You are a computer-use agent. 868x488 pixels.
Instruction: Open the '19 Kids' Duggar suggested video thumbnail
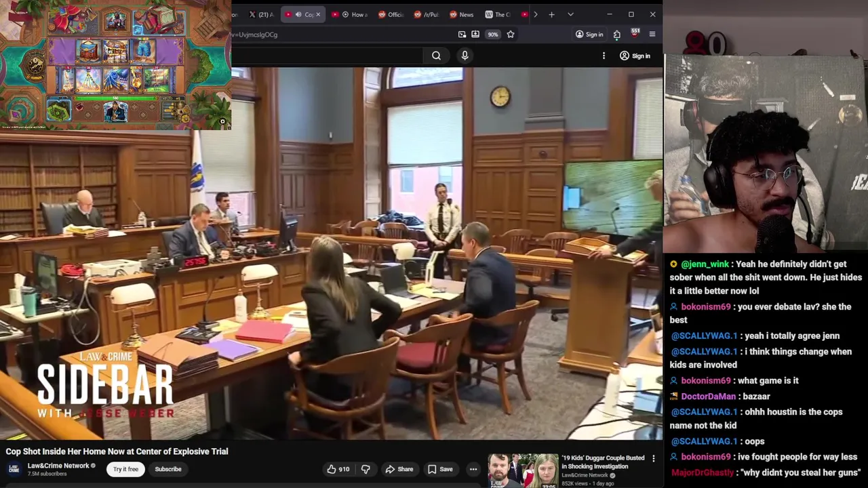click(523, 470)
